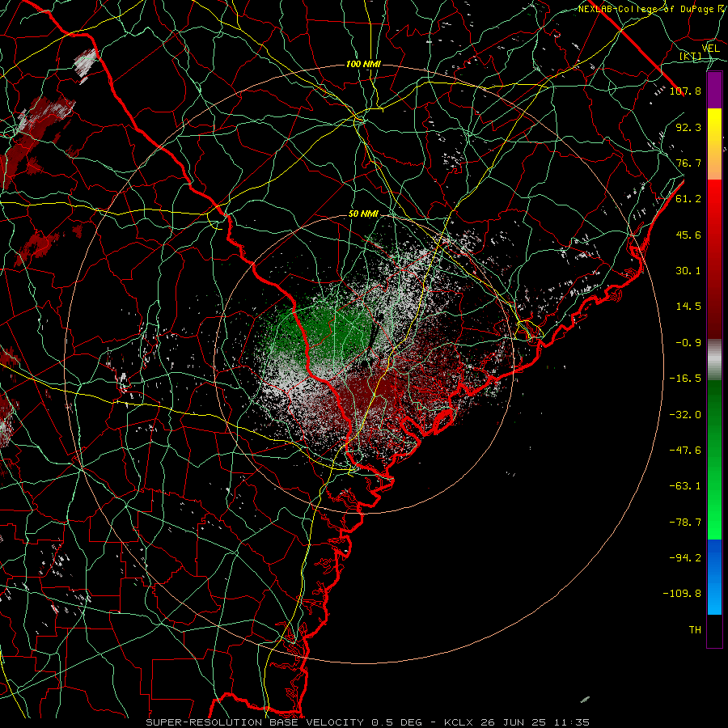Click the 45.6 velocity scale value
The width and height of the screenshot is (728, 728).
(x=688, y=235)
